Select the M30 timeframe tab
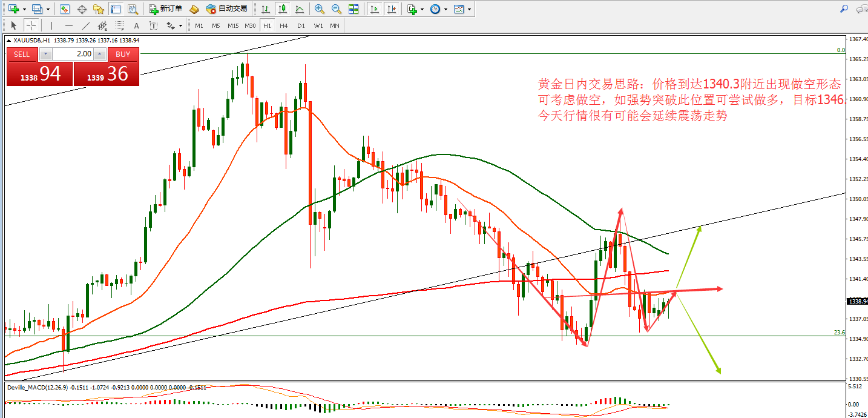 point(250,25)
